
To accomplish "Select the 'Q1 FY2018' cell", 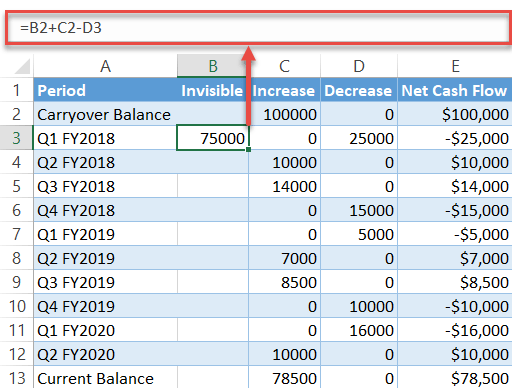I will tap(105, 138).
